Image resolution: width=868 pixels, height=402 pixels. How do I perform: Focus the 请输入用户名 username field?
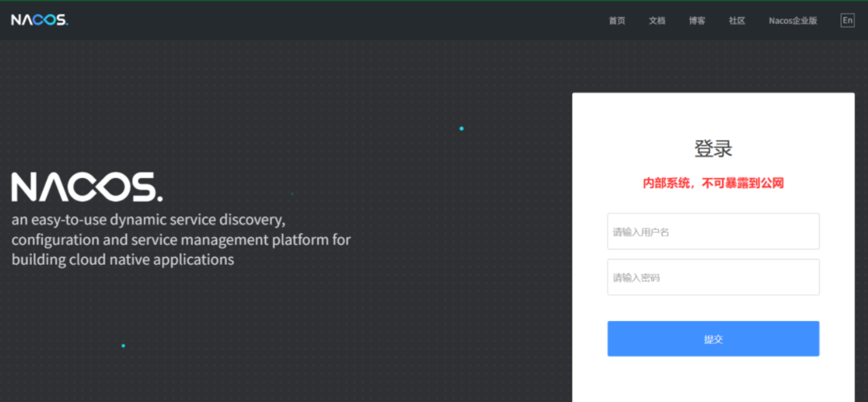tap(713, 231)
